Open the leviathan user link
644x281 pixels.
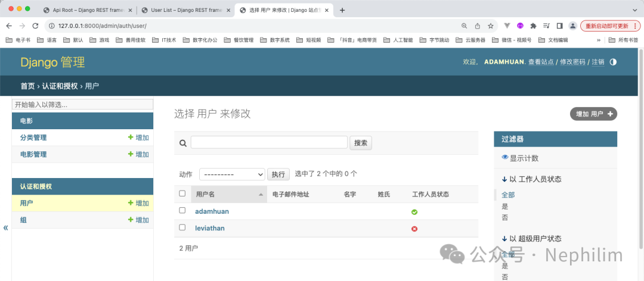pos(209,228)
